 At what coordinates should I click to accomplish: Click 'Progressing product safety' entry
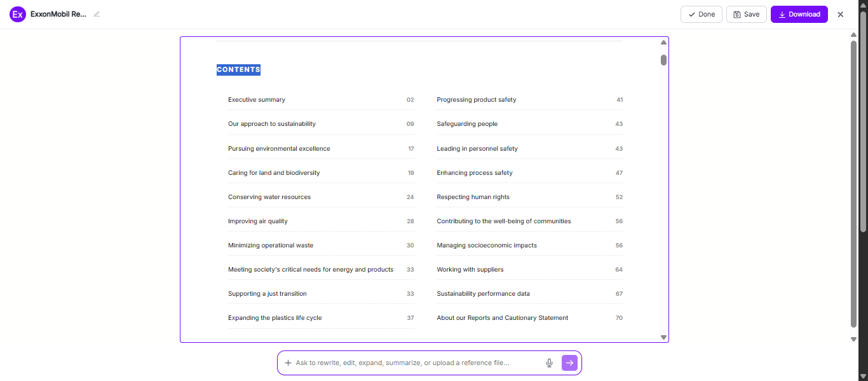(477, 100)
